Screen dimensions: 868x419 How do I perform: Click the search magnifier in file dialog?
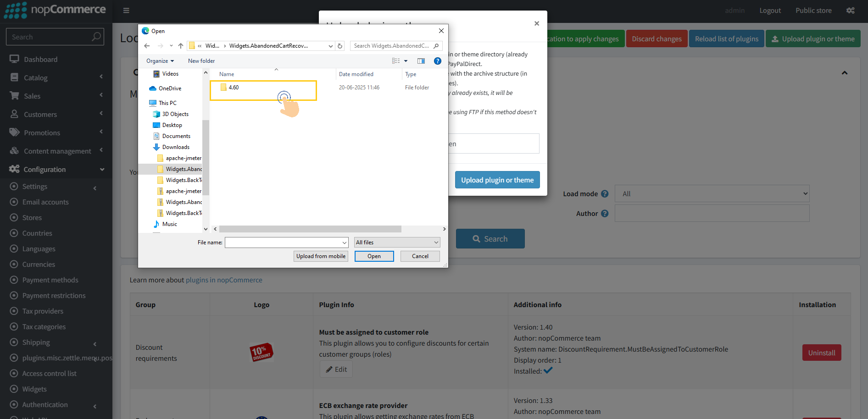(x=436, y=46)
